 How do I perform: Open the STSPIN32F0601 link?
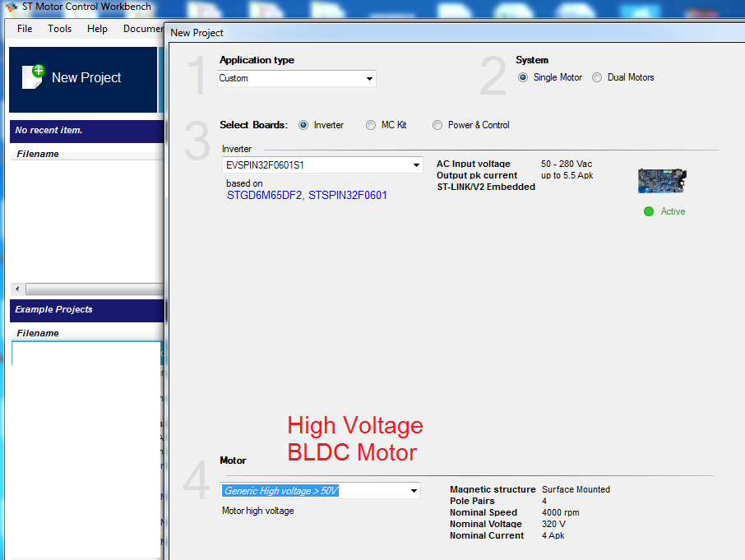tap(348, 195)
